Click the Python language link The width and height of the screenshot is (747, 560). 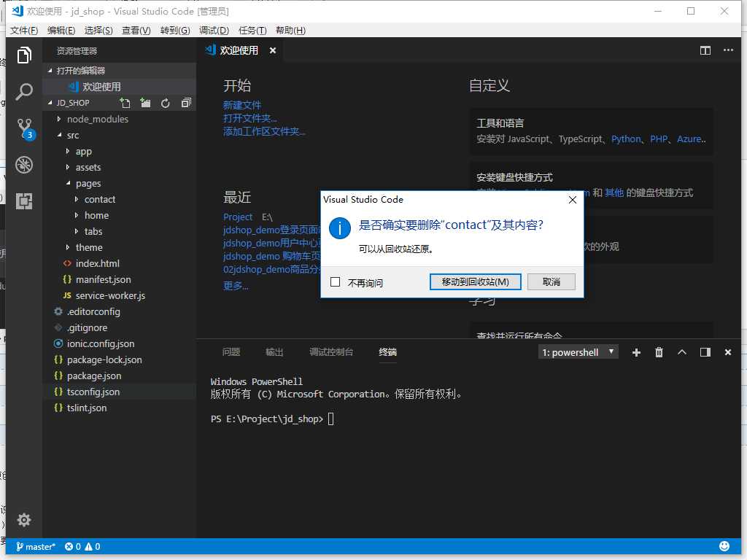(x=626, y=139)
